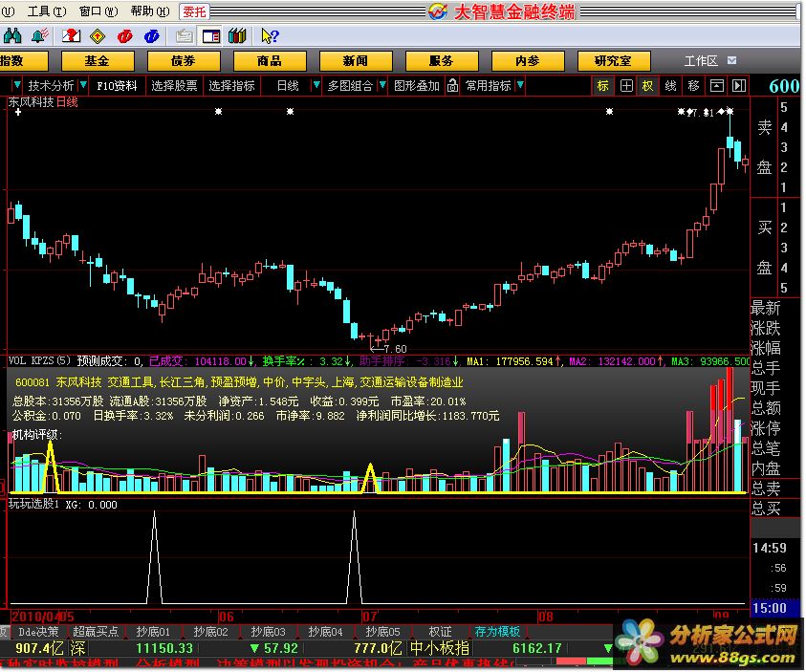Open the alarm bell alert icon
Image resolution: width=806 pixels, height=672 pixels.
click(40, 36)
